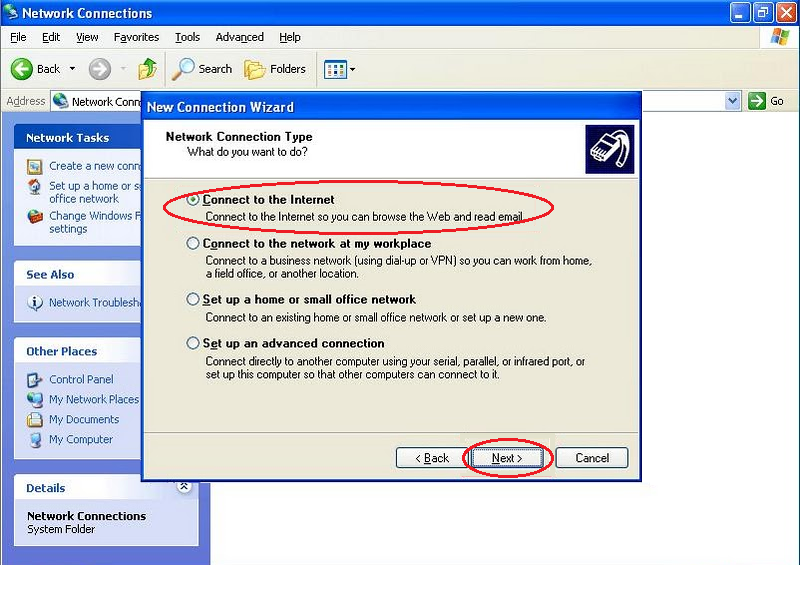
Task: Open My Computer in Other Places
Action: pos(80,440)
